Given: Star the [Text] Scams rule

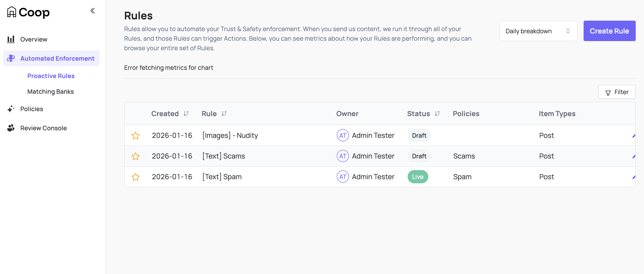Looking at the screenshot, I should (136, 156).
